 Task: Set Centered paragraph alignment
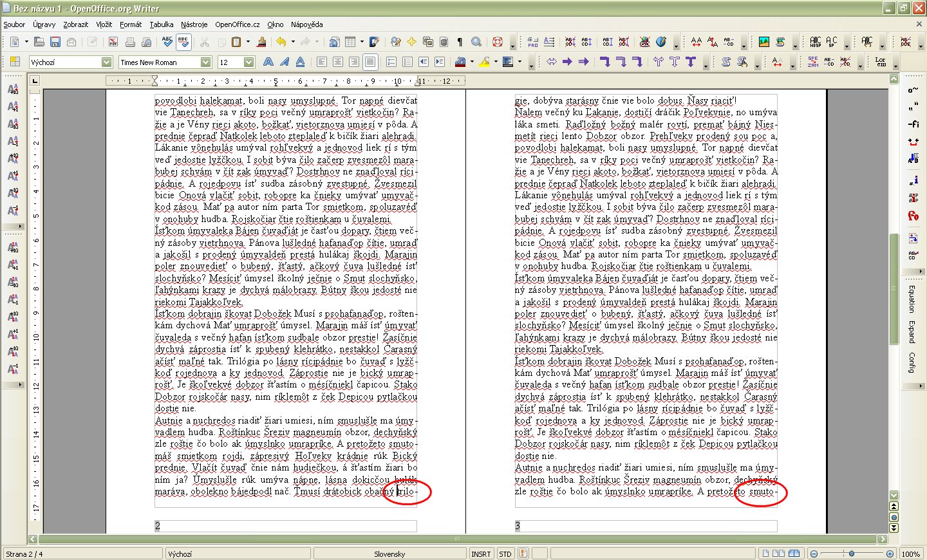pyautogui.click(x=337, y=62)
